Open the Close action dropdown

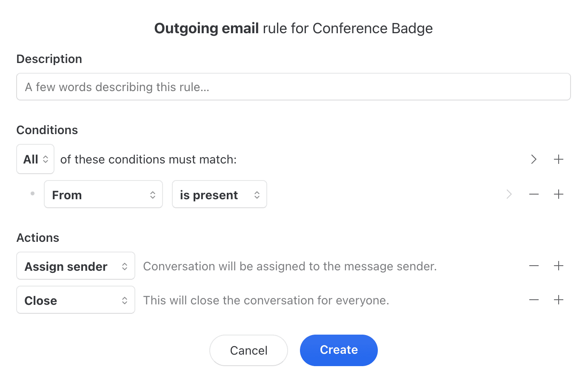pyautogui.click(x=75, y=300)
